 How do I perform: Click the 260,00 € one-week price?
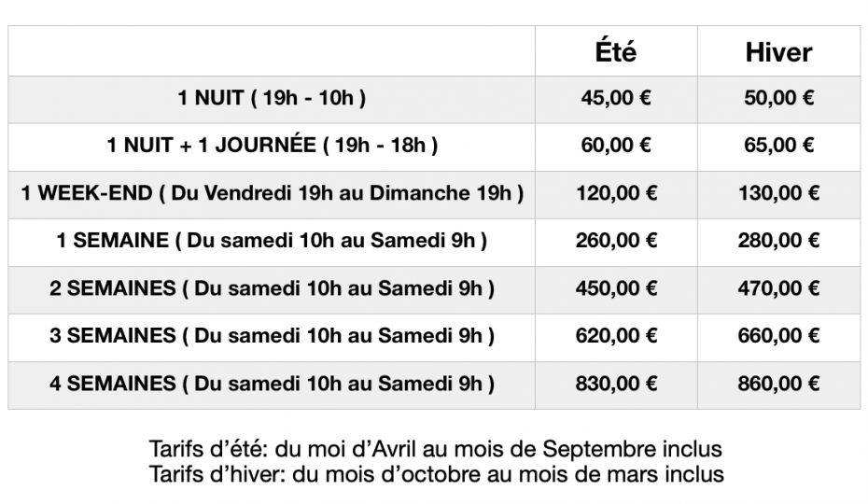click(x=615, y=241)
